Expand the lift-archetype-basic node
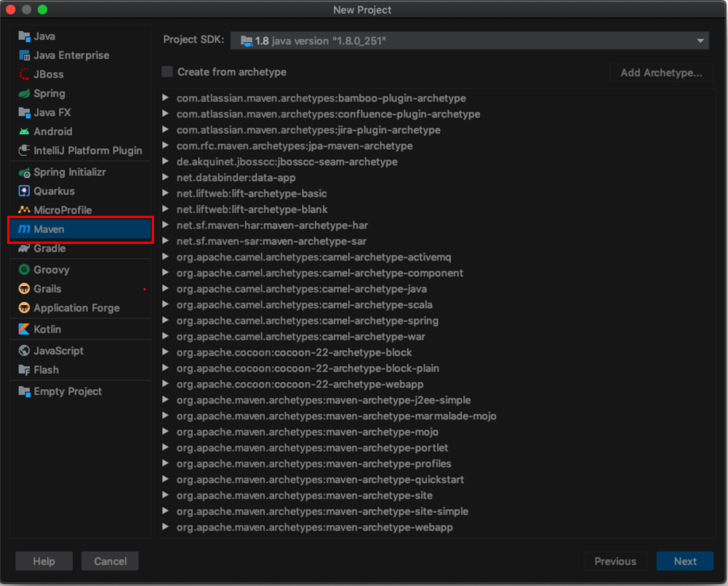The width and height of the screenshot is (728, 586). pyautogui.click(x=166, y=193)
